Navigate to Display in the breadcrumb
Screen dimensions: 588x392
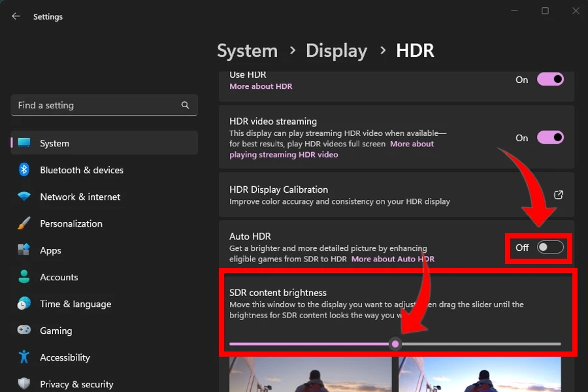click(336, 51)
